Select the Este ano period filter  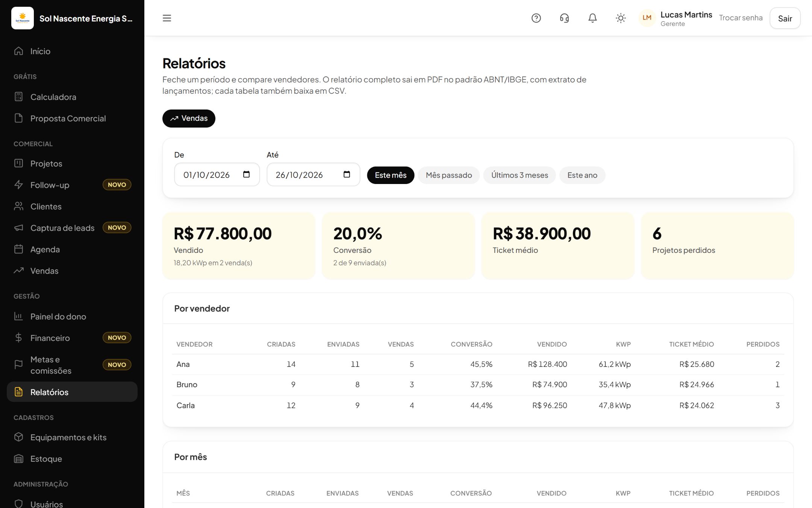click(x=582, y=175)
